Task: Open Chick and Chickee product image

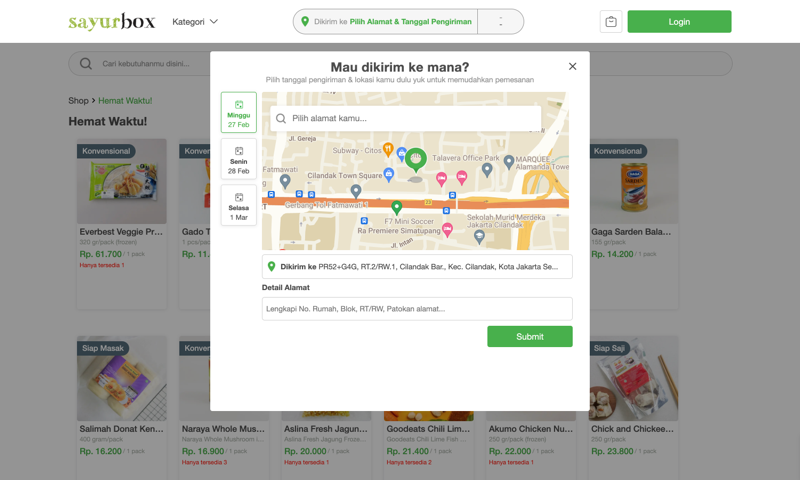Action: [633, 378]
